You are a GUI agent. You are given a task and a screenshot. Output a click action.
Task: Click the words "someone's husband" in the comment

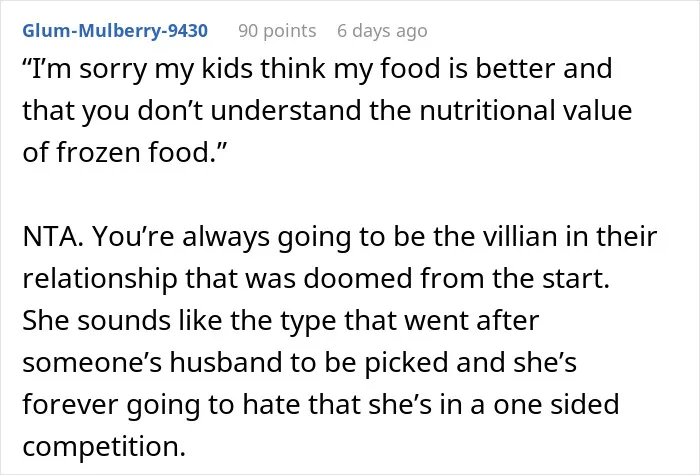(x=152, y=362)
